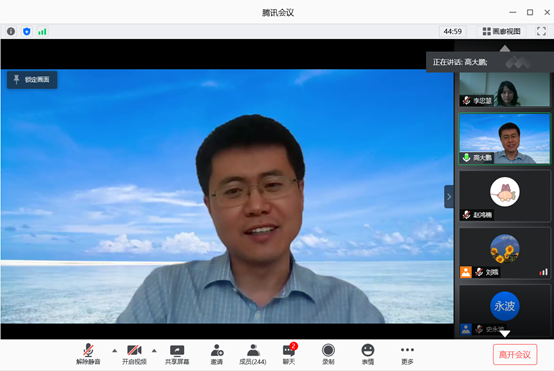The image size is (554, 371).
Task: Open the More options menu
Action: click(x=407, y=355)
